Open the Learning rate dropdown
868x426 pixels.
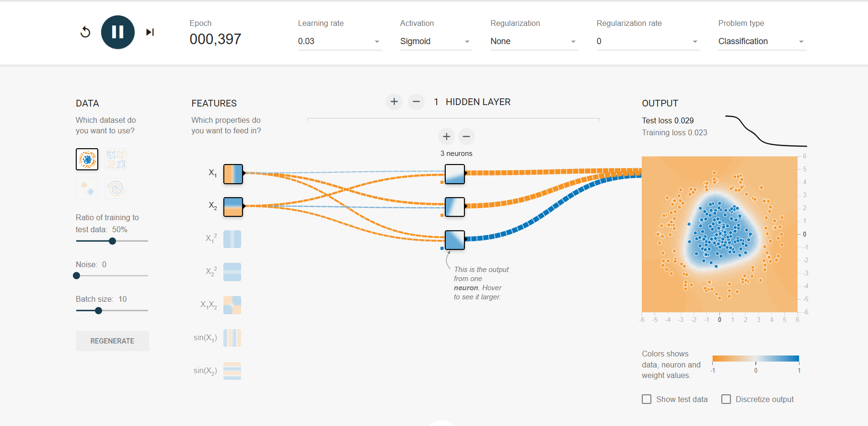(339, 41)
